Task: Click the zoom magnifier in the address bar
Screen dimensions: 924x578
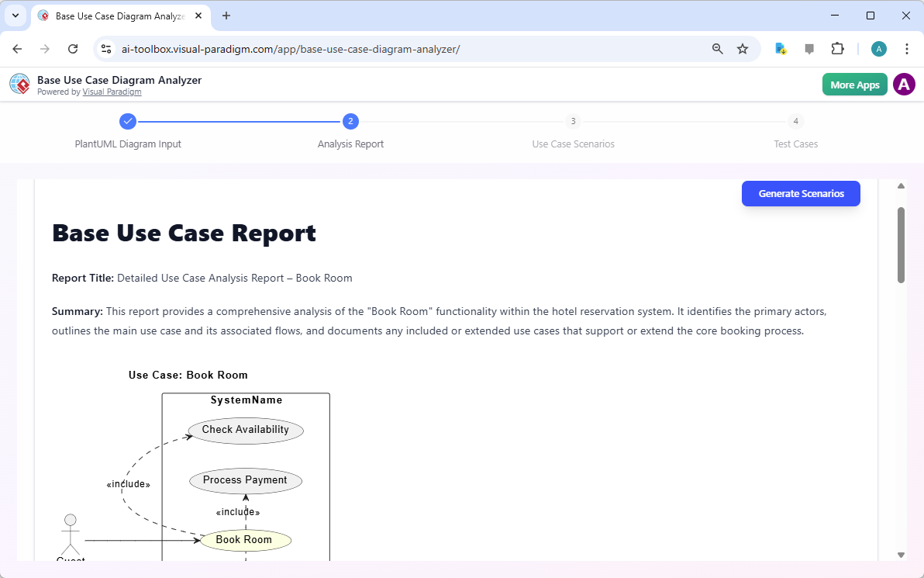Action: [x=717, y=48]
